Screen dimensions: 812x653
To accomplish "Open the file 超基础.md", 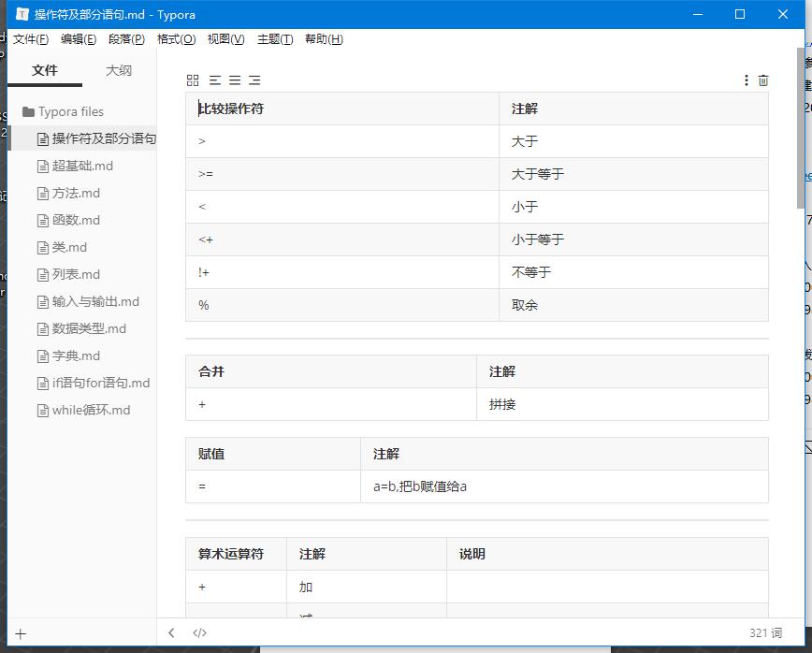I will coord(82,166).
